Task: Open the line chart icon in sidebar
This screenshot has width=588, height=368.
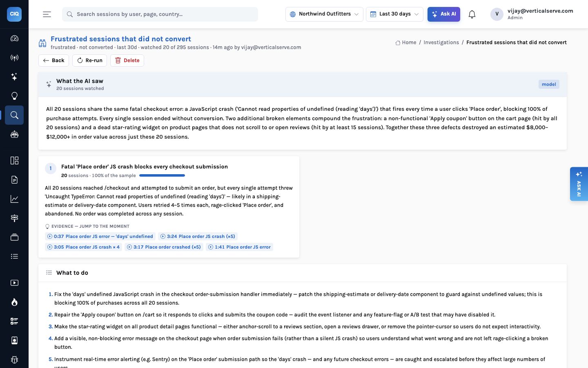Action: (x=14, y=199)
